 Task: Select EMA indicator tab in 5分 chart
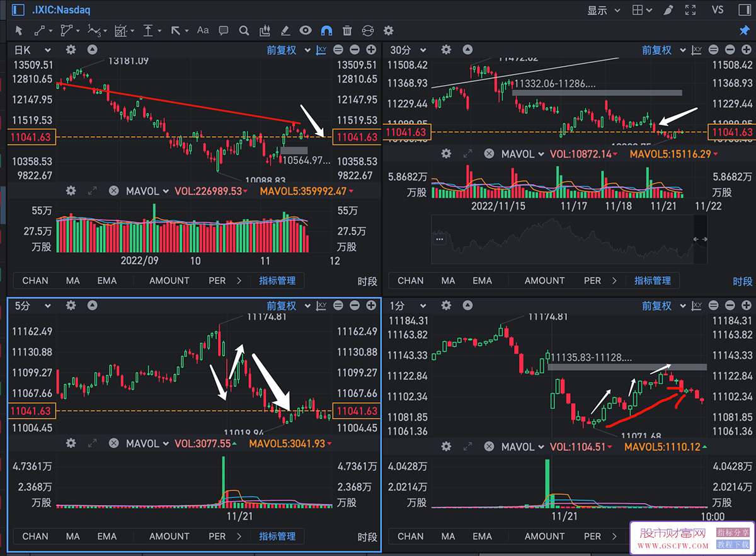[x=107, y=536]
